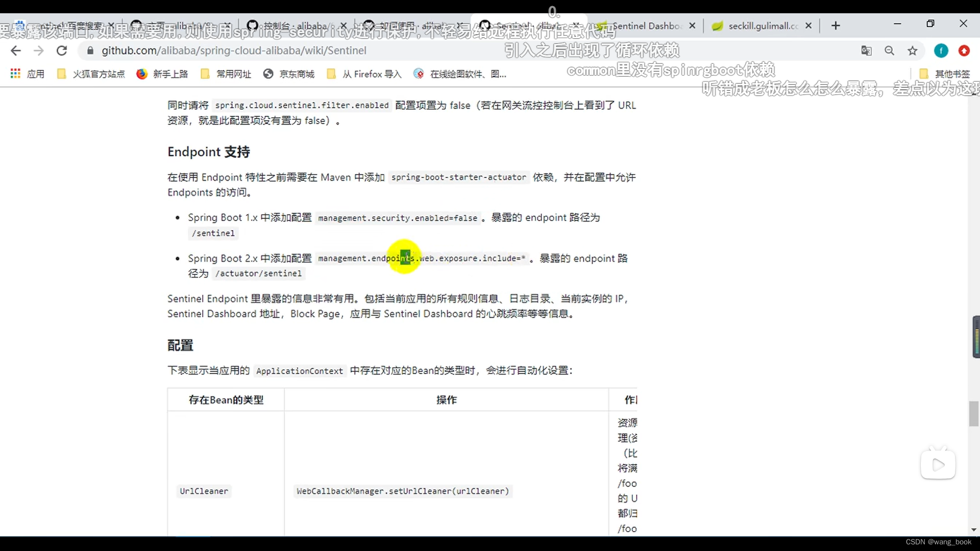Click the ApplicationContext code text
Screen dimensions: 980x551
tap(300, 371)
